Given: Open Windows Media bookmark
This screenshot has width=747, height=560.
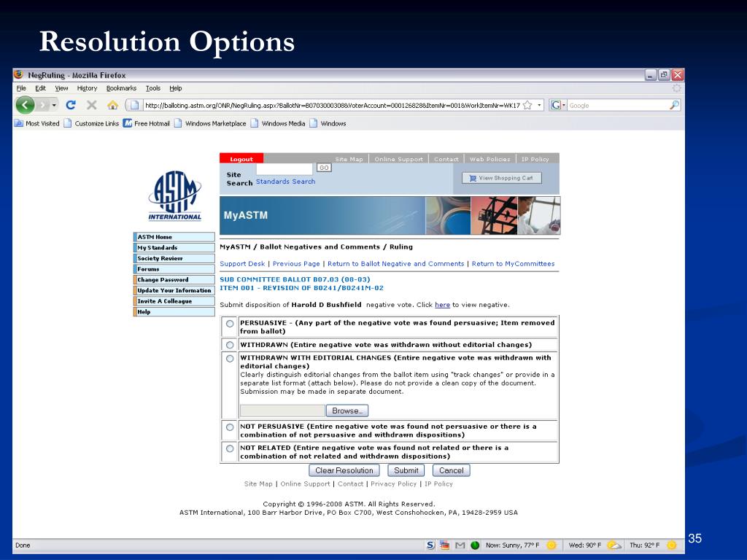Looking at the screenshot, I should [278, 123].
